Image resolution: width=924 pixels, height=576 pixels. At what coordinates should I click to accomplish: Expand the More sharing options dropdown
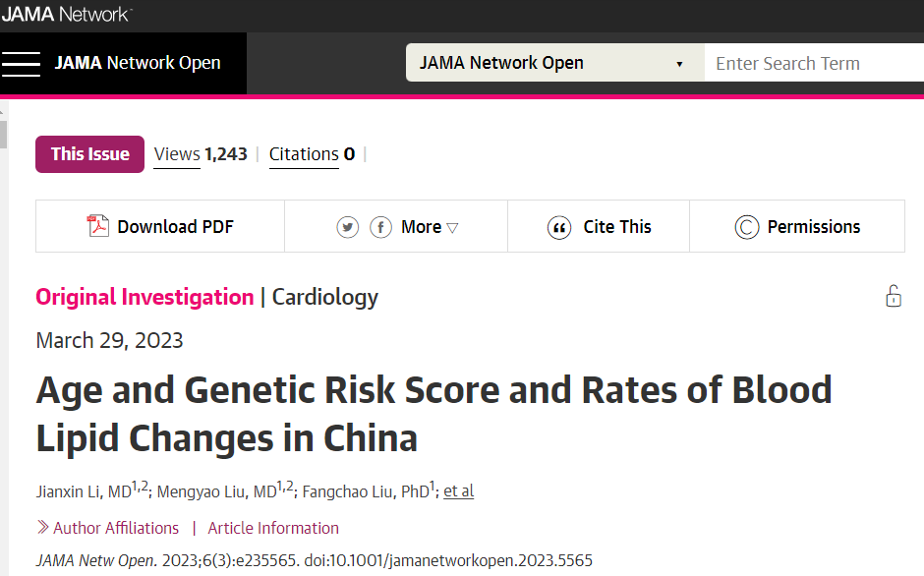coord(430,227)
